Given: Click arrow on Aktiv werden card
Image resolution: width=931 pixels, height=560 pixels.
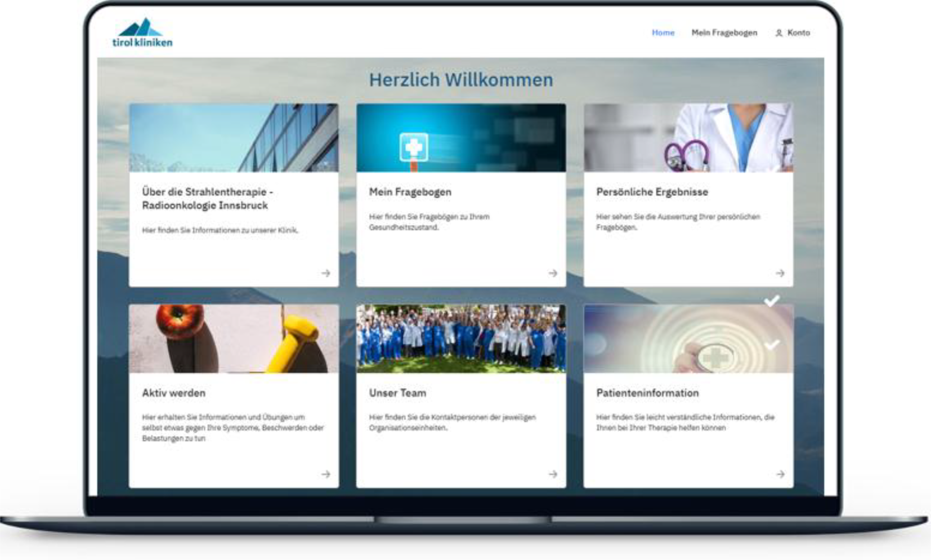Looking at the screenshot, I should click(x=326, y=474).
